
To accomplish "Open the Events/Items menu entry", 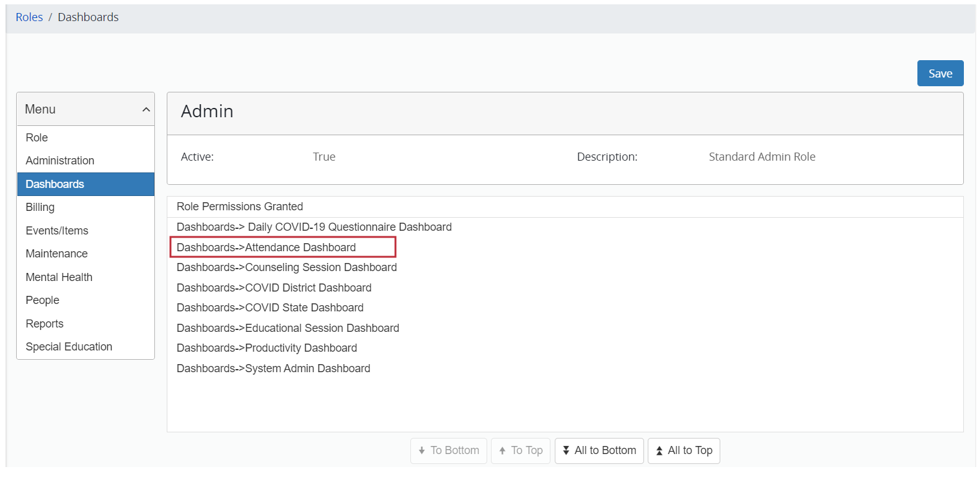I will pos(57,231).
